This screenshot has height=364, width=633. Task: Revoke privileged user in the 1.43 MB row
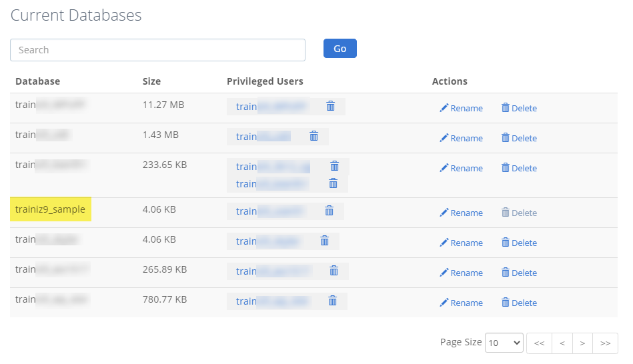coord(313,136)
